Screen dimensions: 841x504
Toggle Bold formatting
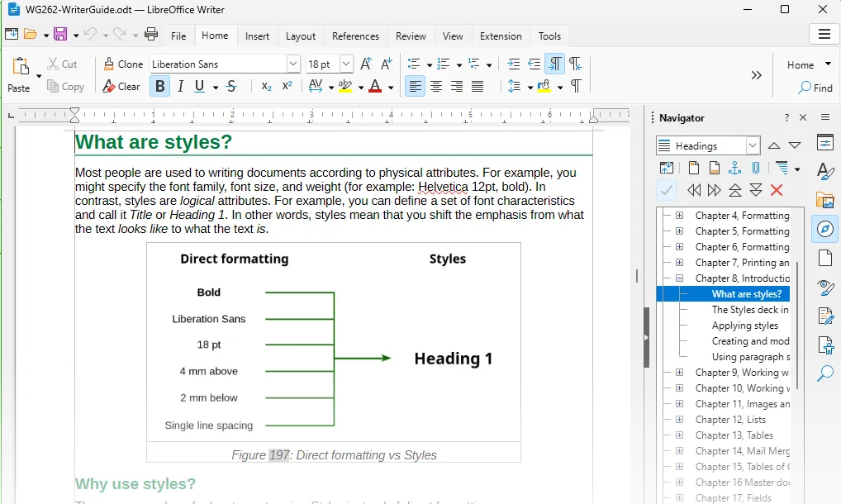point(159,86)
